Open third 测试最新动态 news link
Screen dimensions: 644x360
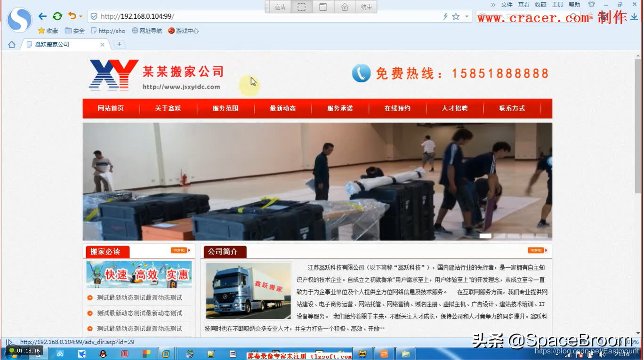139,328
